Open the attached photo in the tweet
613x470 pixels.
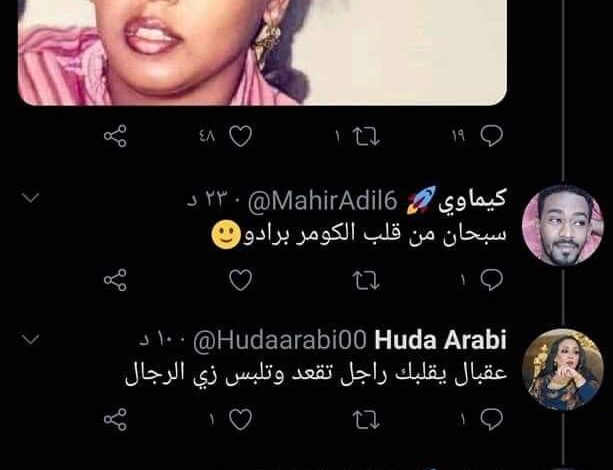pyautogui.click(x=262, y=52)
